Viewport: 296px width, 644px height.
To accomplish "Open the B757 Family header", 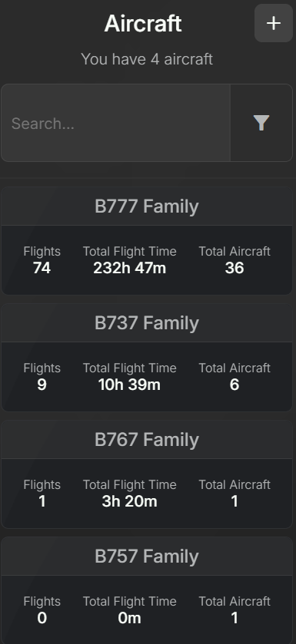I will [147, 556].
